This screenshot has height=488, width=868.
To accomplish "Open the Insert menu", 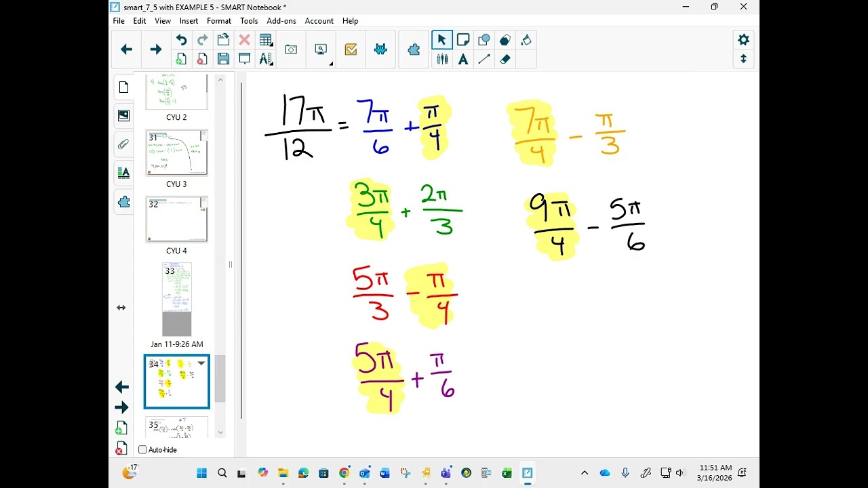I will pos(189,21).
